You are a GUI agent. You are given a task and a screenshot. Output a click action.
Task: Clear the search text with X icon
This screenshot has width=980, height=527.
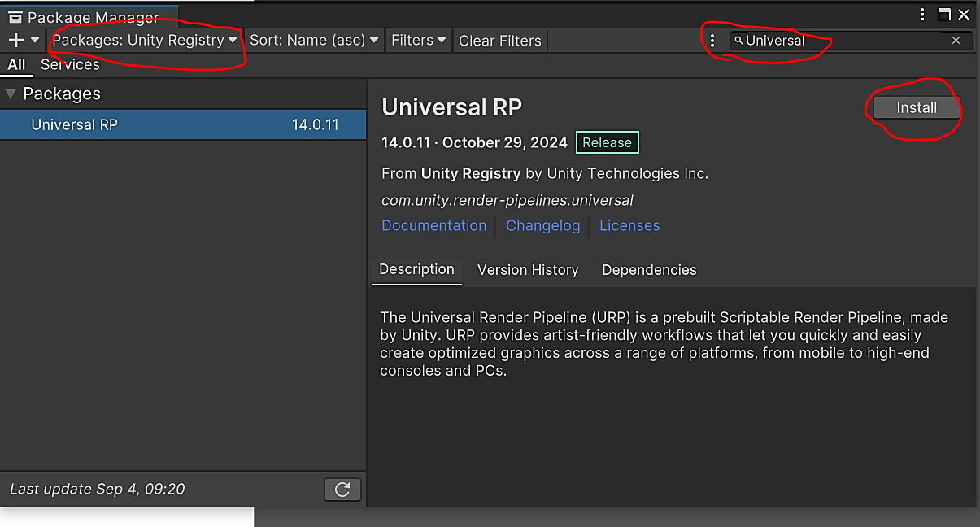(956, 41)
